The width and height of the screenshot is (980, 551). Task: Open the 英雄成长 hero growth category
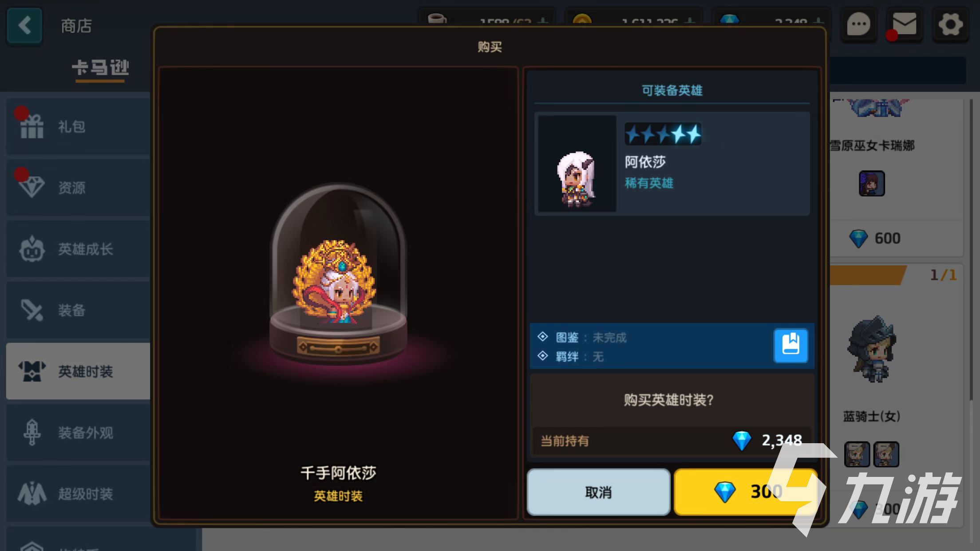click(78, 249)
